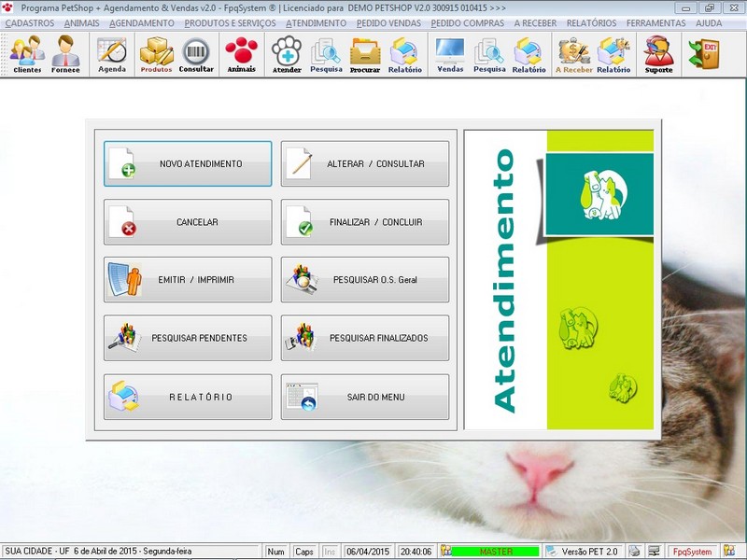This screenshot has height=560, width=747.
Task: Open the Relatório icon next to Procurar
Action: pos(405,54)
